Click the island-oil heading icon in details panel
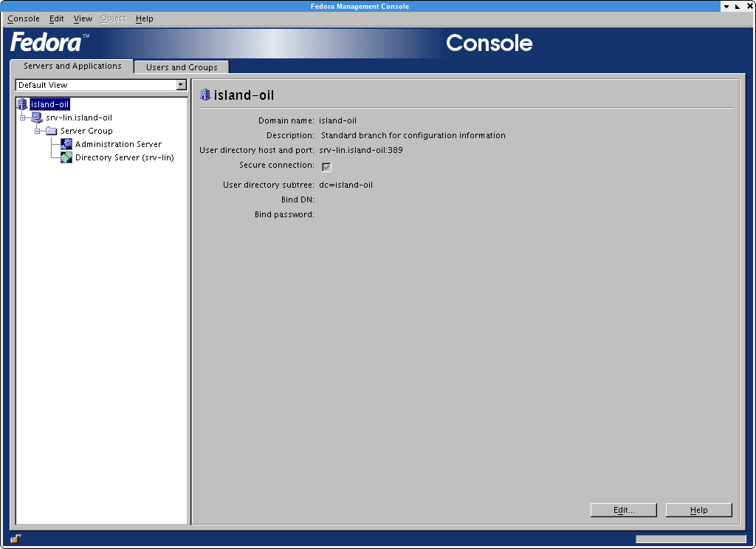756x549 pixels. click(x=205, y=95)
